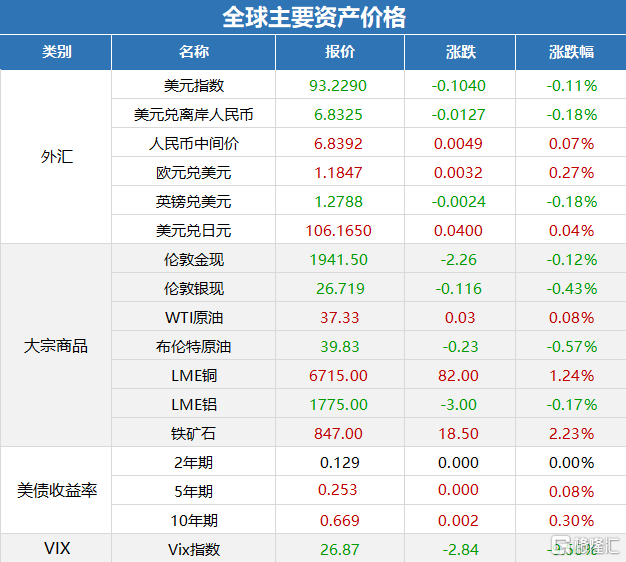Click the percentage -0.11%
Screen dimensions: 626x562
point(572,86)
